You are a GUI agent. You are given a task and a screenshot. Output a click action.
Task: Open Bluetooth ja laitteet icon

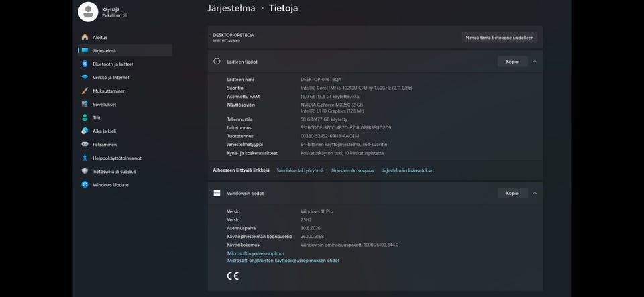pyautogui.click(x=85, y=64)
